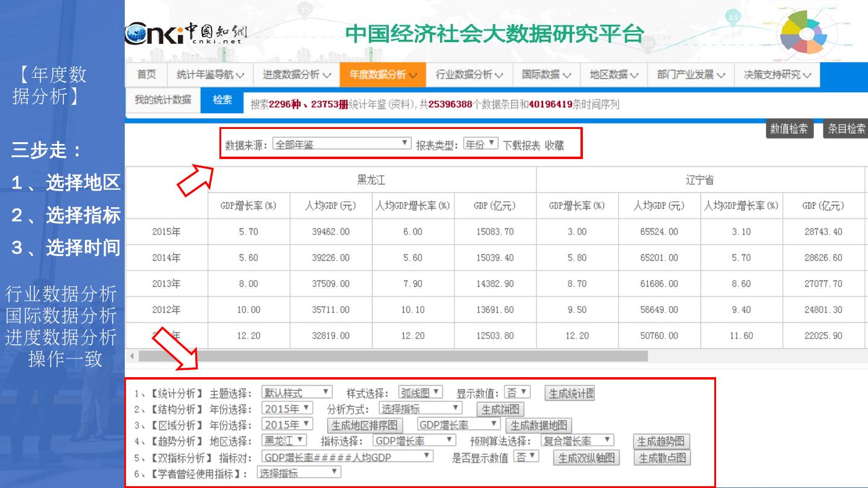Open the 报表类型 年份 dropdown
This screenshot has height=488, width=868.
pos(480,144)
